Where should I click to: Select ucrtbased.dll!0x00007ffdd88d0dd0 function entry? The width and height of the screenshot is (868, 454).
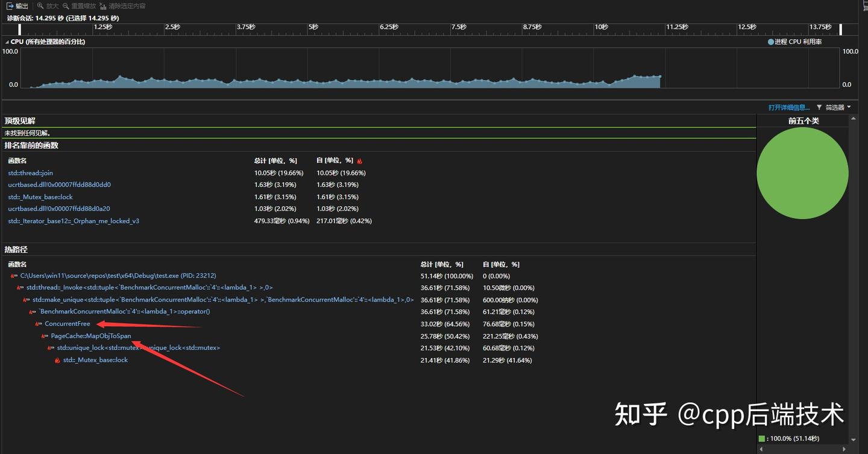pyautogui.click(x=59, y=184)
